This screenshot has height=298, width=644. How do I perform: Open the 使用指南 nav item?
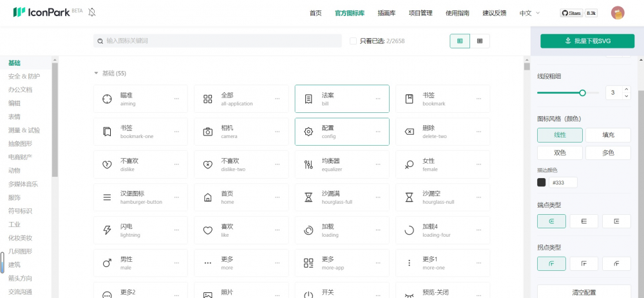(457, 13)
